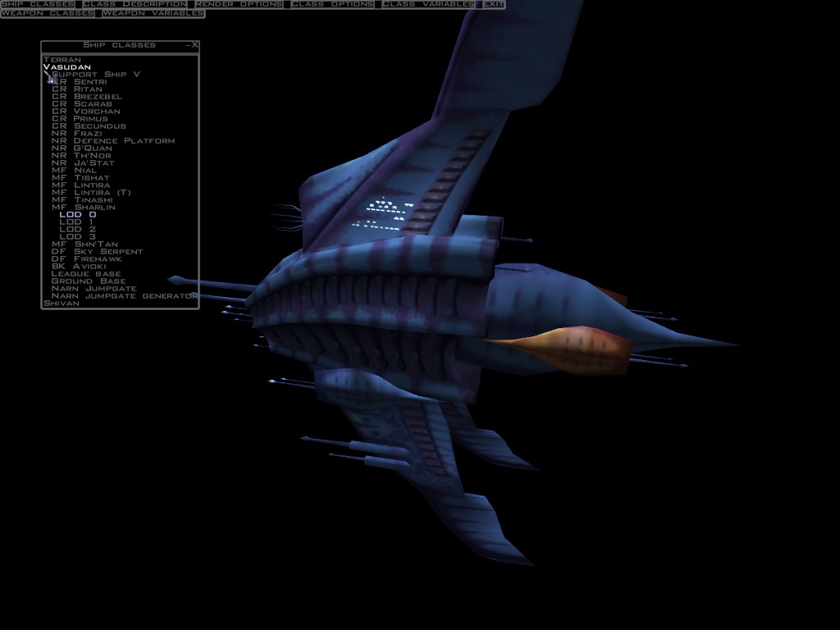Select the MF Tishat ship
The width and height of the screenshot is (840, 630).
(80, 177)
